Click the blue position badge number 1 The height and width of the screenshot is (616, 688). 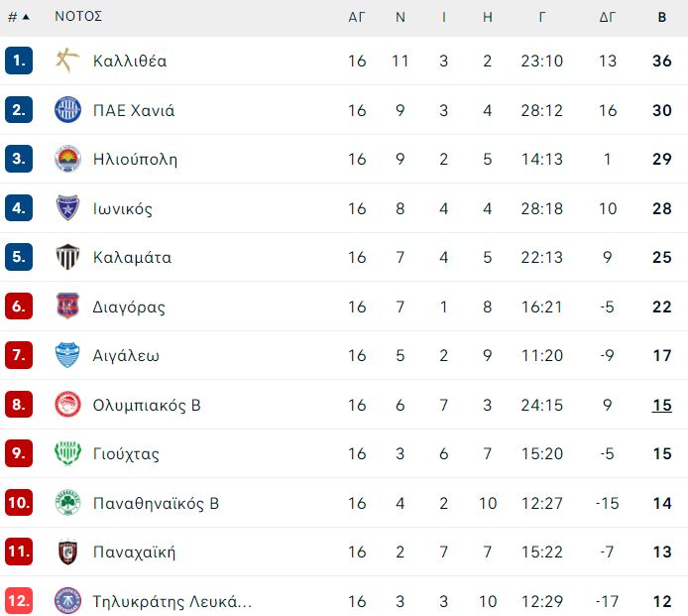click(x=19, y=61)
